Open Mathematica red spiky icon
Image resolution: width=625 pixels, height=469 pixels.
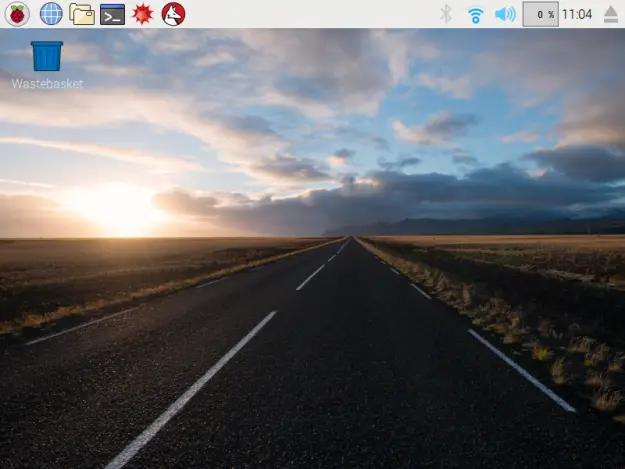click(143, 14)
